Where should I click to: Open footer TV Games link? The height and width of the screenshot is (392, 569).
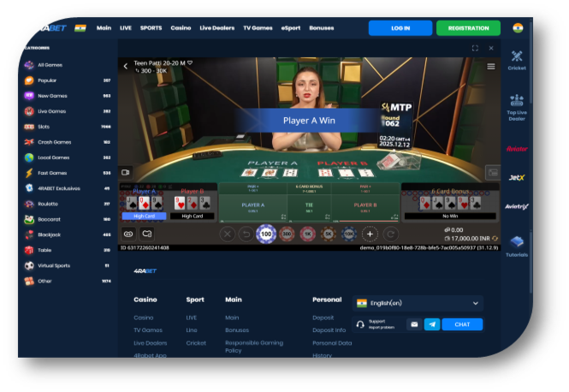[x=148, y=330]
